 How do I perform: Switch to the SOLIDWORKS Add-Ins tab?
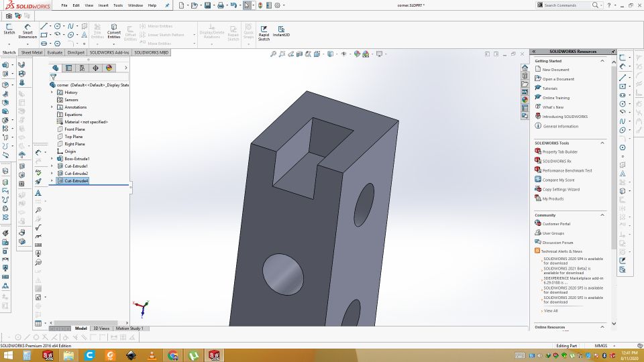tap(109, 52)
